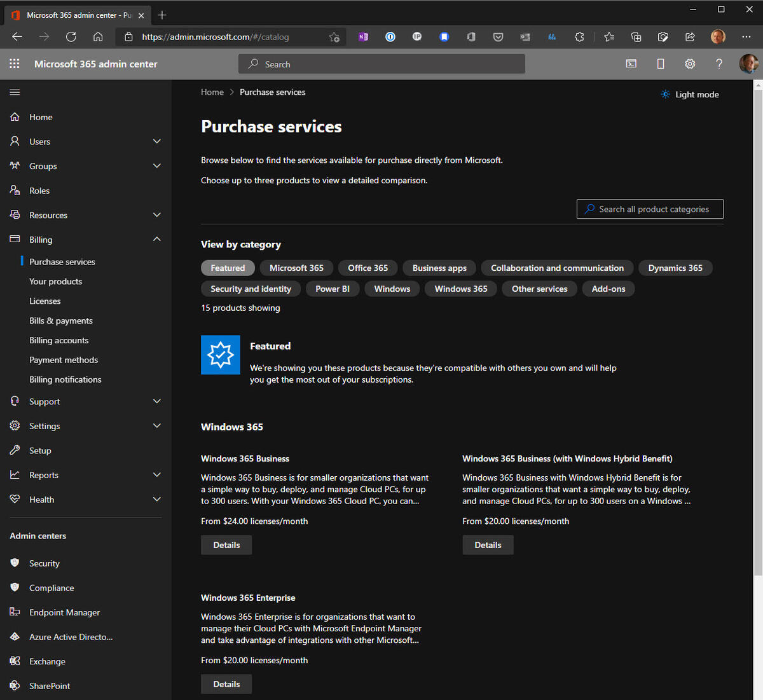Open Cloud Shell icon in header

pos(631,64)
